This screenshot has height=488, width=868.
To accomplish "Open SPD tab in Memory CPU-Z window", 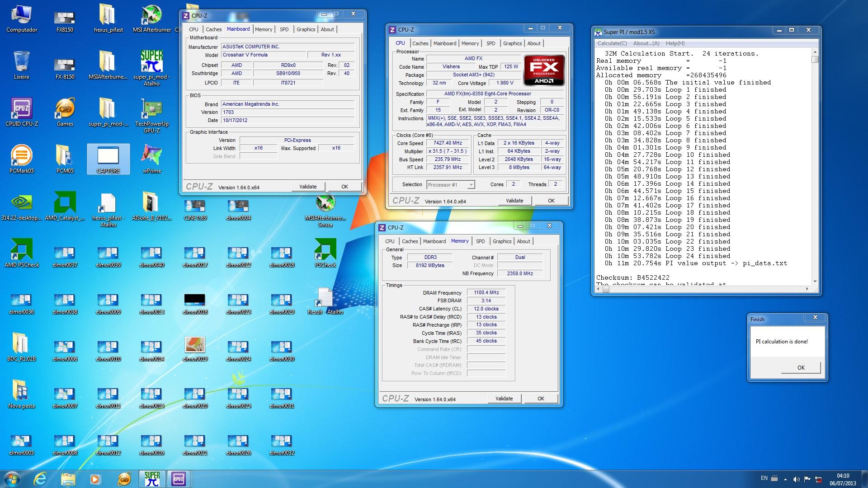I will pos(480,241).
